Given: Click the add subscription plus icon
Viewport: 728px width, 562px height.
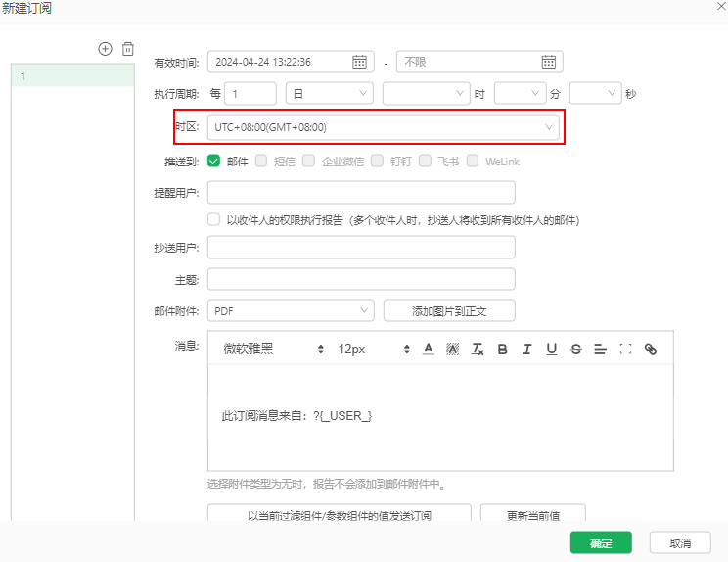Looking at the screenshot, I should tap(106, 49).
